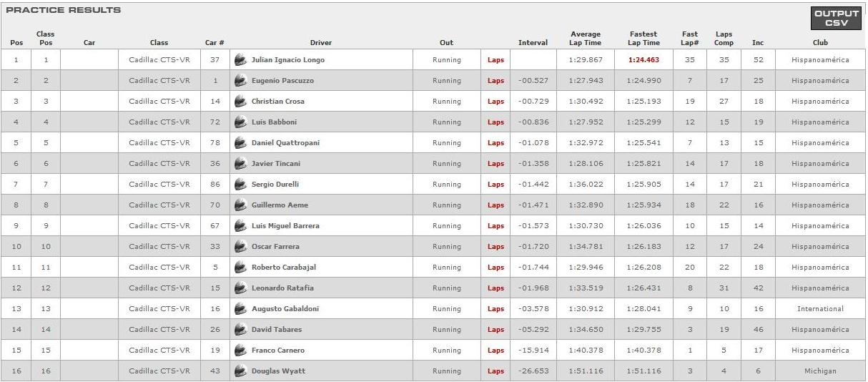Image resolution: width=868 pixels, height=382 pixels.
Task: Click helmet icon beside Guillermo Aeme
Action: pyautogui.click(x=240, y=205)
